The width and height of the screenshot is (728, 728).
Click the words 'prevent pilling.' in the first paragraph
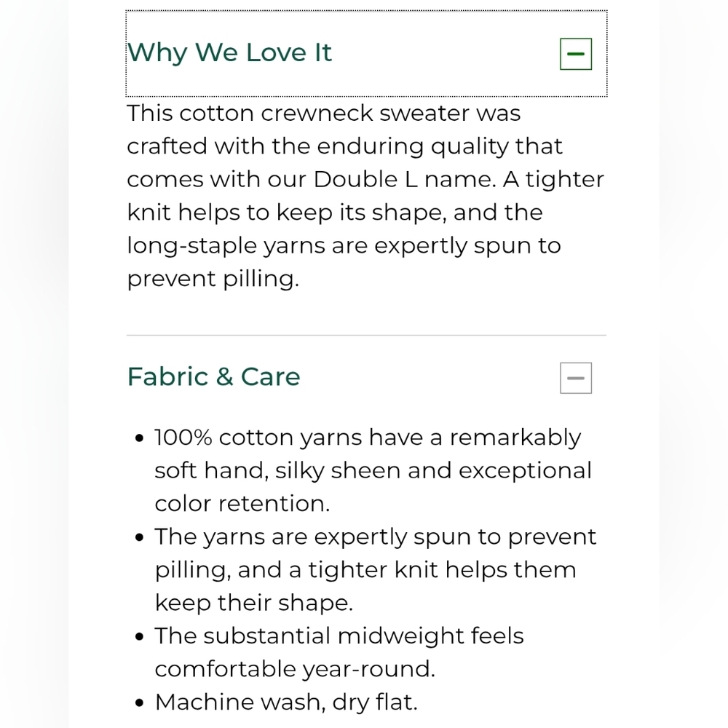(x=213, y=279)
